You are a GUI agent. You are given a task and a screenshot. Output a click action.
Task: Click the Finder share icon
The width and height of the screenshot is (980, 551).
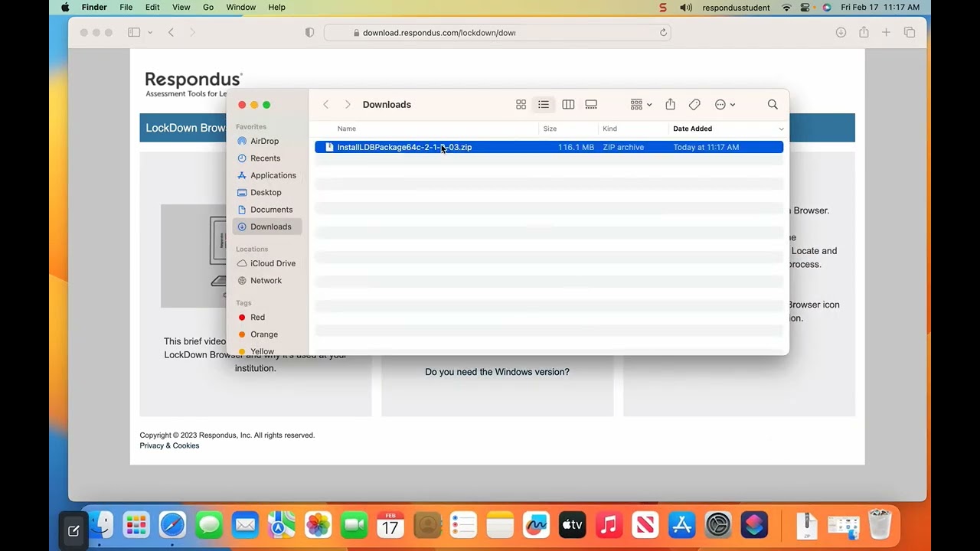click(670, 105)
